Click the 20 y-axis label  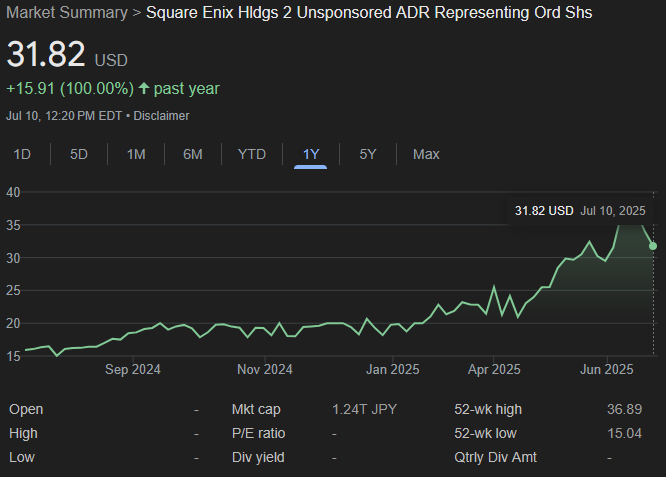(13, 324)
